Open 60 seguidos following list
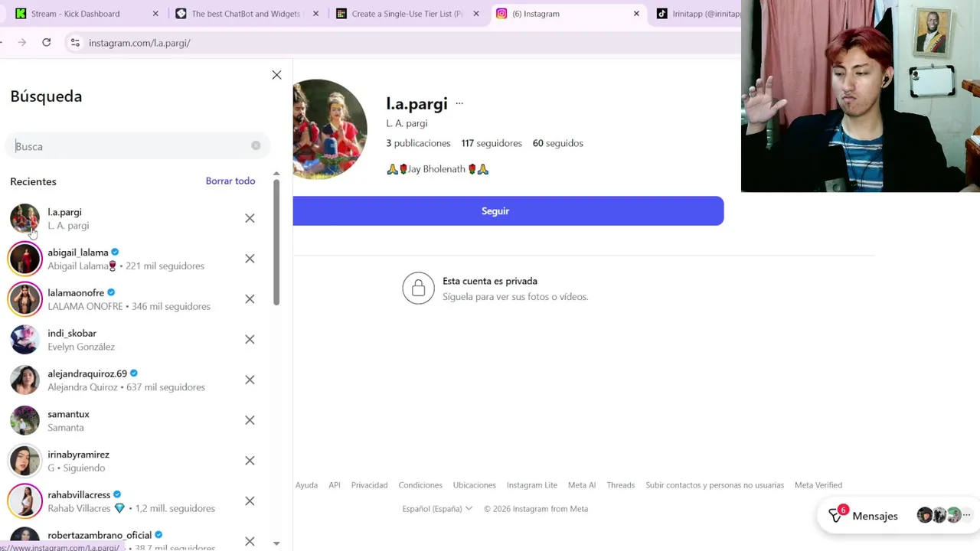Screen dimensions: 980x551 point(558,143)
